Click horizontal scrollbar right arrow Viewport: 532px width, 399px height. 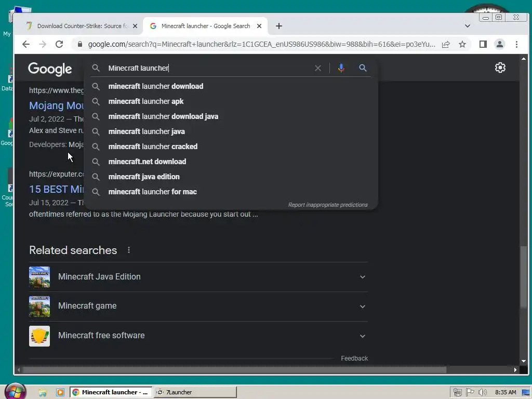point(515,370)
